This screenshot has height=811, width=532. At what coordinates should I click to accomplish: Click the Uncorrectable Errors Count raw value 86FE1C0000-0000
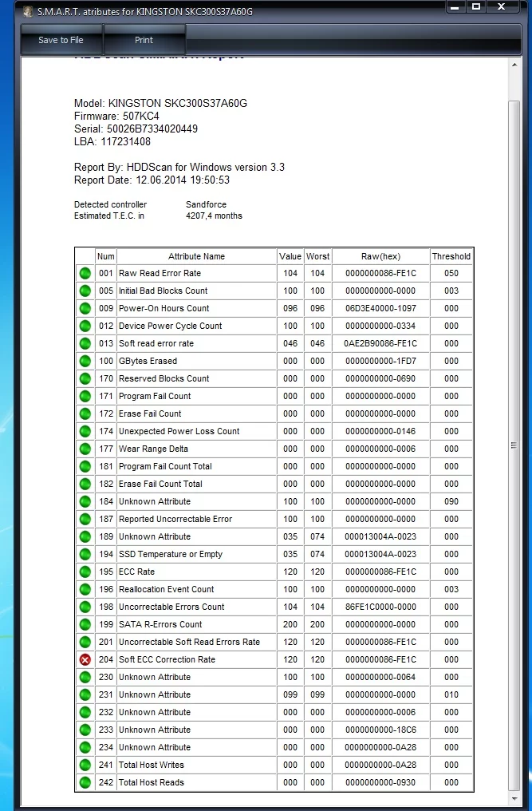point(380,607)
